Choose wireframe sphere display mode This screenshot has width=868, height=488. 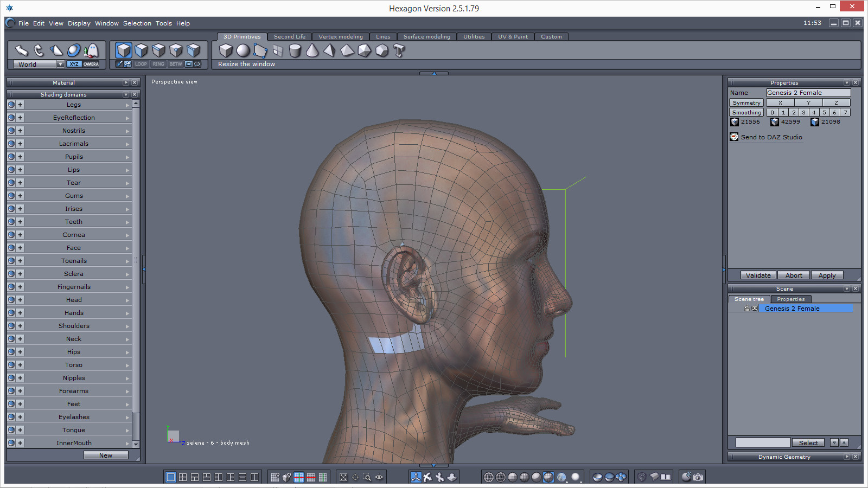(x=488, y=477)
